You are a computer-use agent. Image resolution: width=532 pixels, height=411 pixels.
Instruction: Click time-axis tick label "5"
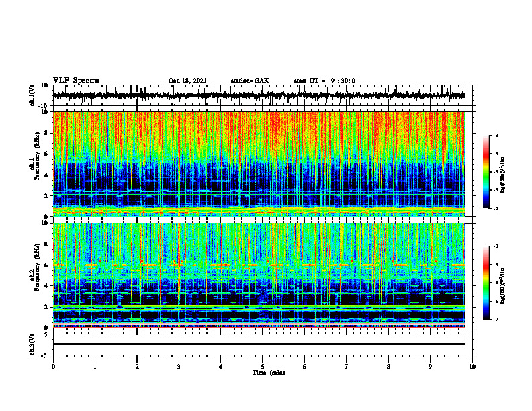click(263, 367)
